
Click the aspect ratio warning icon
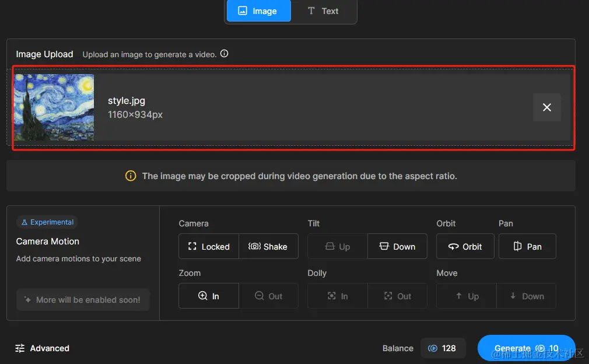coord(131,176)
